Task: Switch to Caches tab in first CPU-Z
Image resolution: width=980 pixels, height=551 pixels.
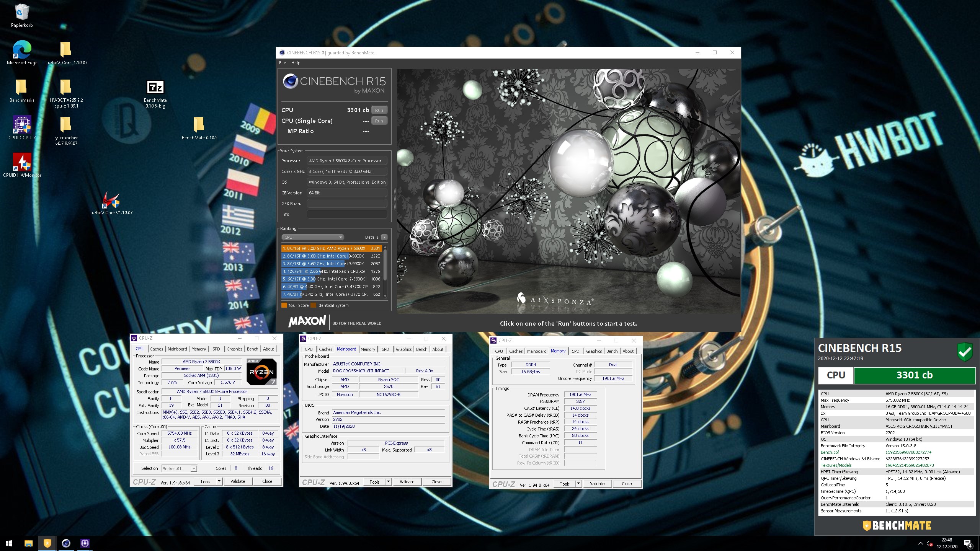Action: (156, 349)
